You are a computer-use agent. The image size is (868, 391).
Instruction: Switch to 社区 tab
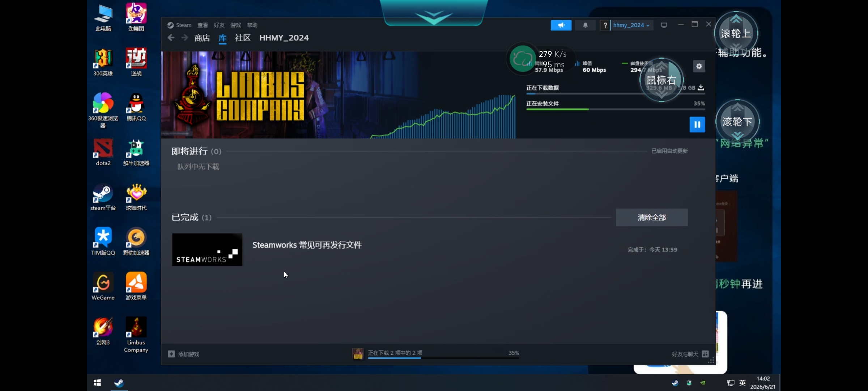point(243,38)
